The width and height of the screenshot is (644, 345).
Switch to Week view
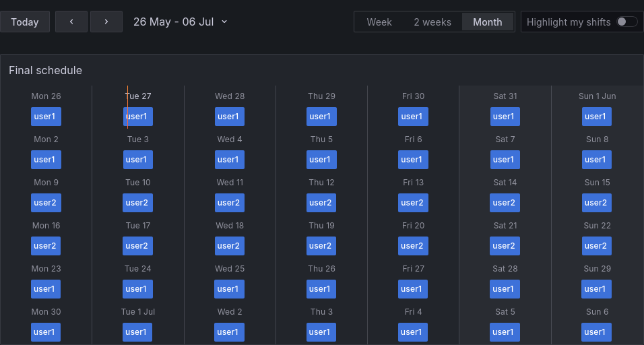click(379, 22)
